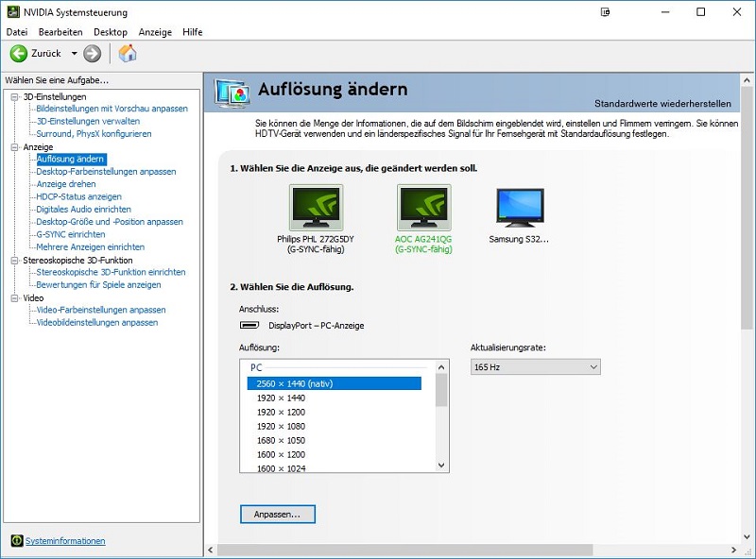Open HDCP-Status anzeigen
Screen dimensions: 756x559
click(79, 196)
